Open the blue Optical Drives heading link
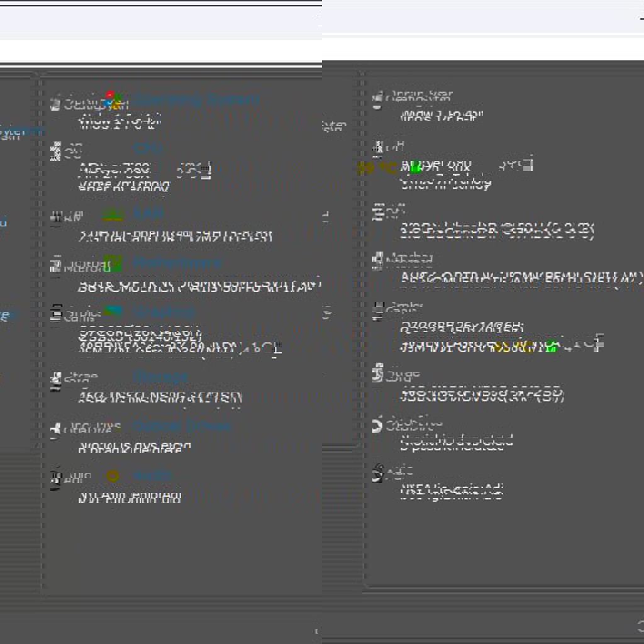644x644 pixels. 182,426
